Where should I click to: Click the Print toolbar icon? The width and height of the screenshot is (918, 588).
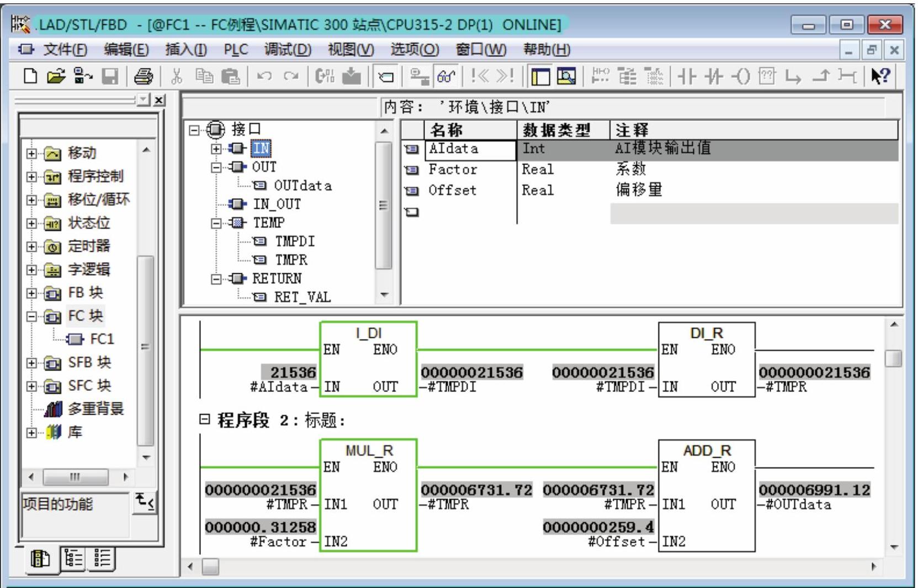coord(144,77)
